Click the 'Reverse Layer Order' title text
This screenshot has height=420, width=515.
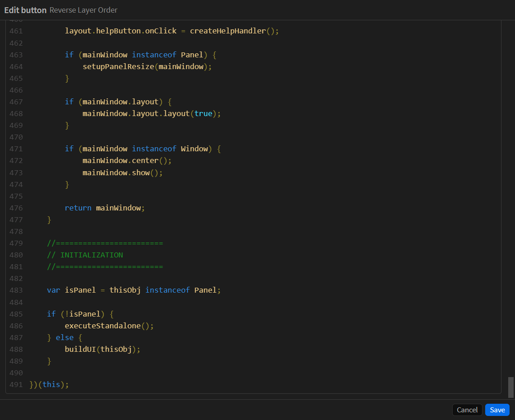click(x=84, y=10)
